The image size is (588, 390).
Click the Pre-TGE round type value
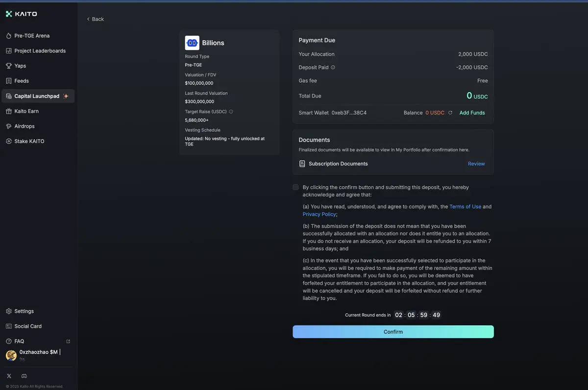tap(193, 65)
